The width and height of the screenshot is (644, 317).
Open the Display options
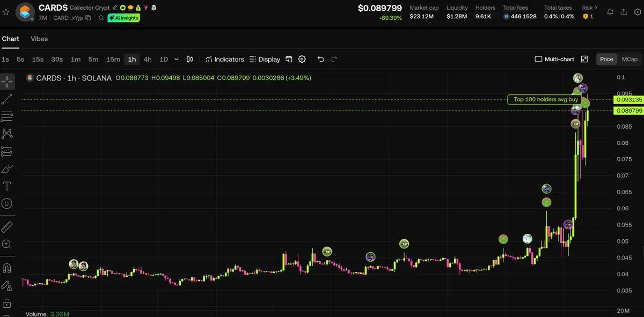click(265, 59)
